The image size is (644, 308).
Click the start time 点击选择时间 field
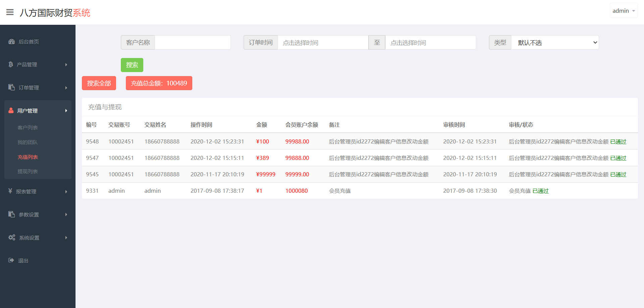click(323, 43)
